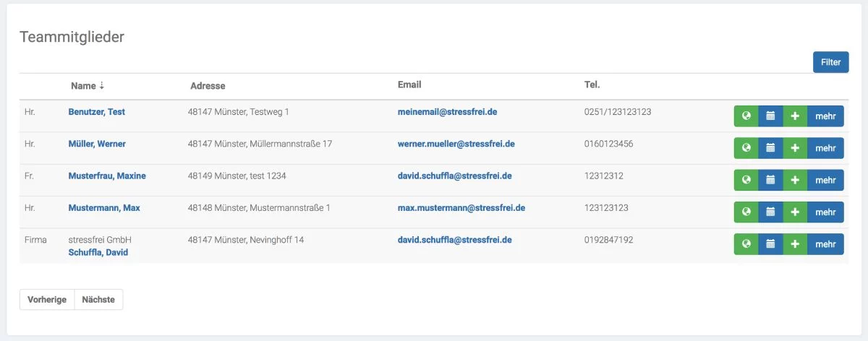Open member Musterfrau, Maxine

[x=107, y=176]
